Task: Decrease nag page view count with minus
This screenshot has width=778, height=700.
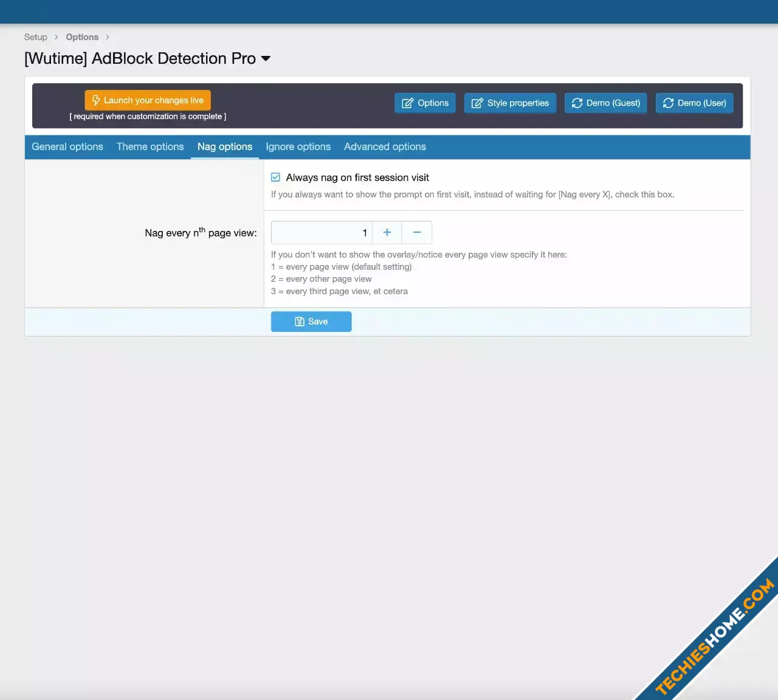Action: 417,233
